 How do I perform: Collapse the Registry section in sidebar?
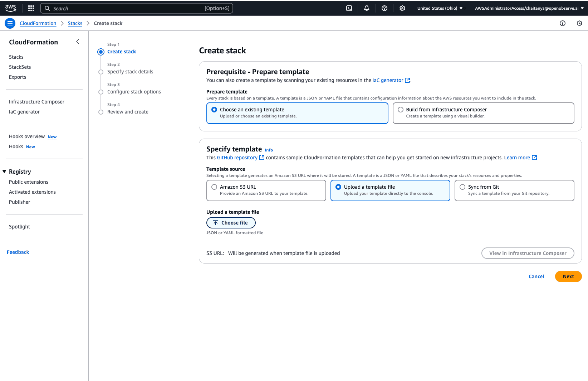point(5,172)
